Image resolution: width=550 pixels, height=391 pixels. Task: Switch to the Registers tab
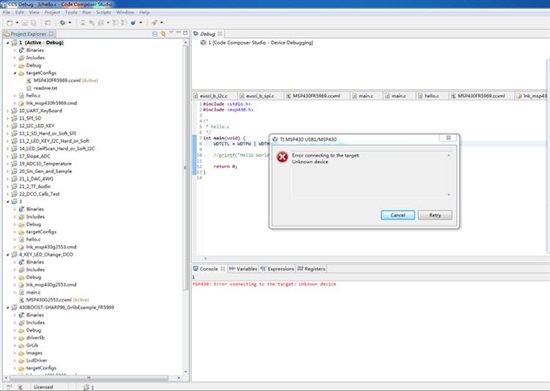(311, 269)
